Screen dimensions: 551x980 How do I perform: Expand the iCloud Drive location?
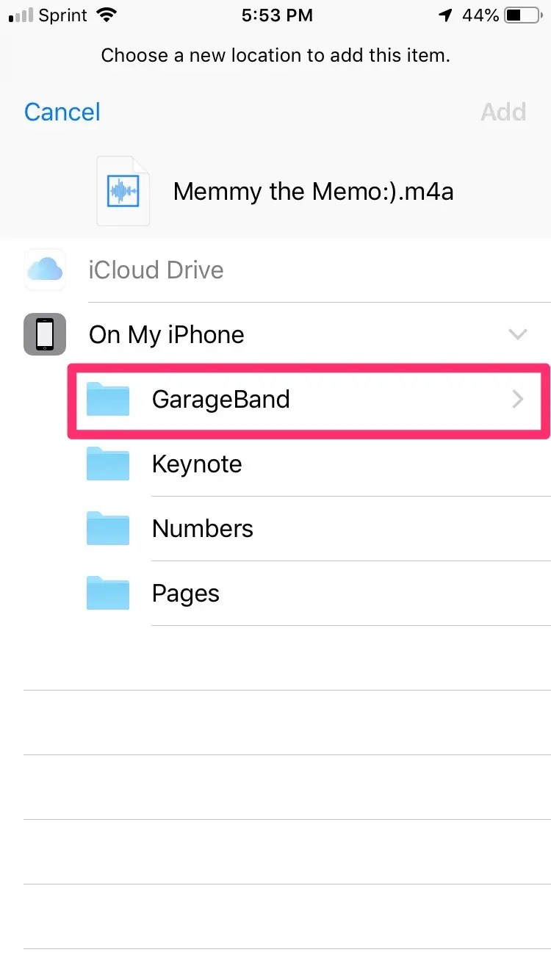tap(287, 270)
